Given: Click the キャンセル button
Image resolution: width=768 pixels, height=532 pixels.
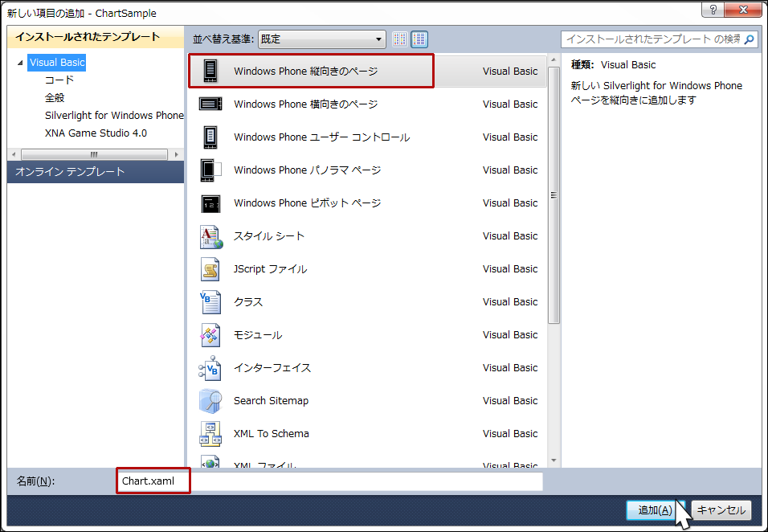Looking at the screenshot, I should 721,510.
